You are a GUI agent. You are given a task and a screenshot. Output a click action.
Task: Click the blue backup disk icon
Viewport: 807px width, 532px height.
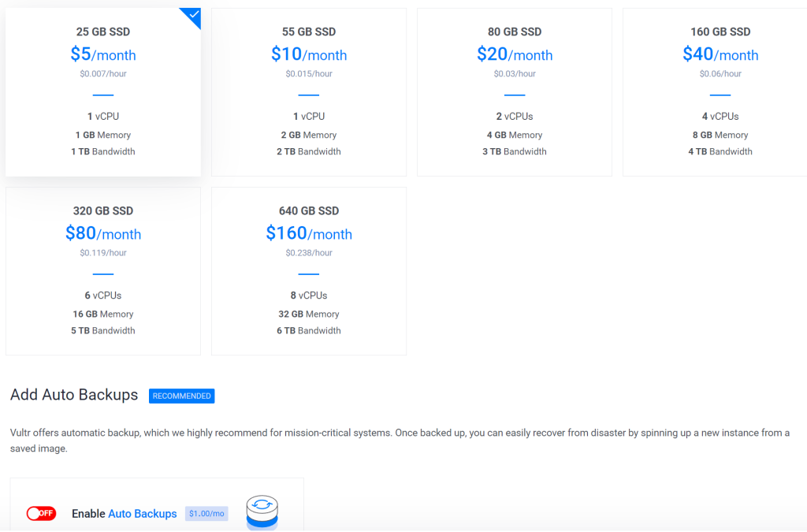(262, 512)
